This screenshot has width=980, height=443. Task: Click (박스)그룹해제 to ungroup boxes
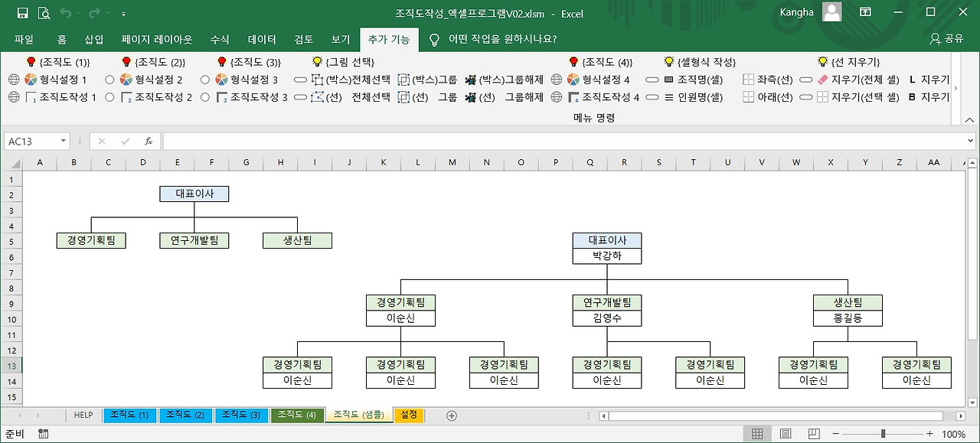pos(505,80)
